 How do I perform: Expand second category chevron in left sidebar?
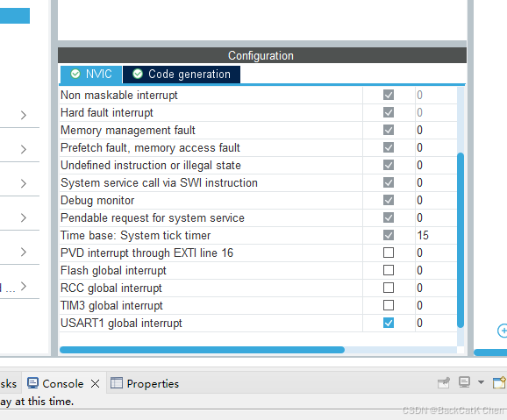tap(24, 149)
